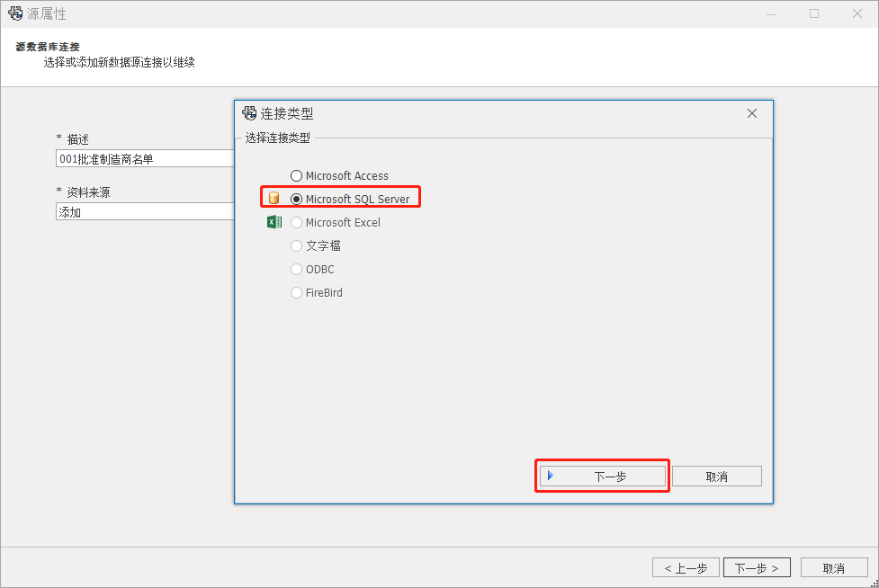Close the 连接类型 dialog with X
The width and height of the screenshot is (879, 588).
point(752,113)
